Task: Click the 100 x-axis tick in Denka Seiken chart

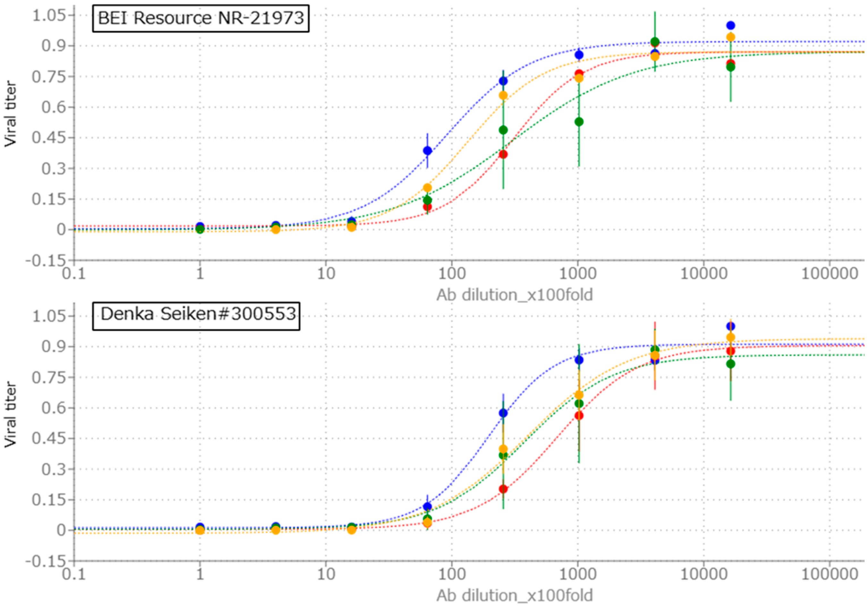Action: pos(452,575)
